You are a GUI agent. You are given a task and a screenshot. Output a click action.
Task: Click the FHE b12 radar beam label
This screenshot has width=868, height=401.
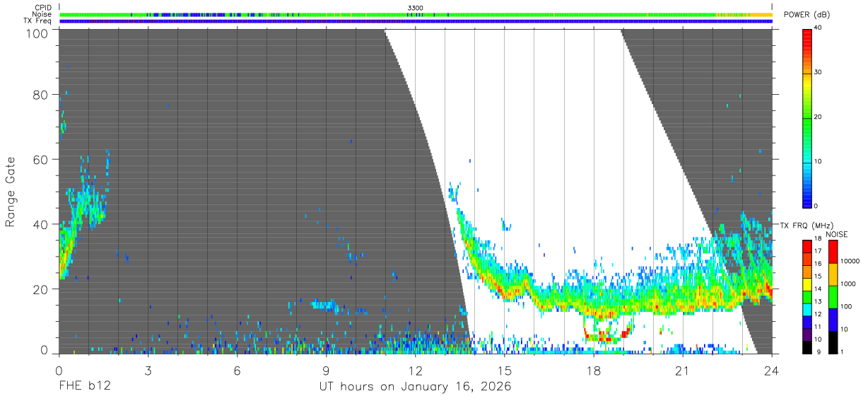84,386
